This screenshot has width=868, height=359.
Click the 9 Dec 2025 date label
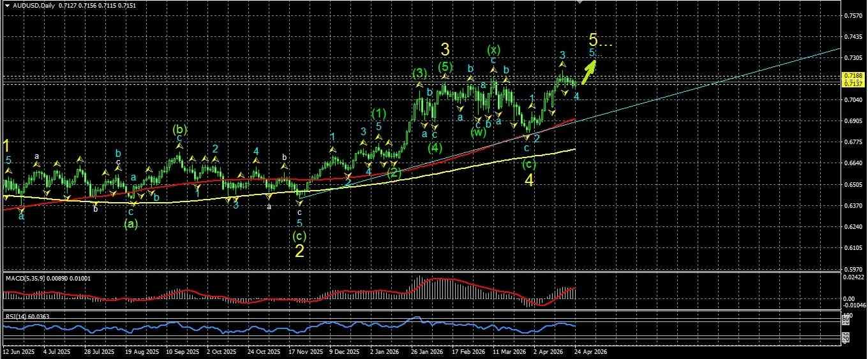pos(345,351)
